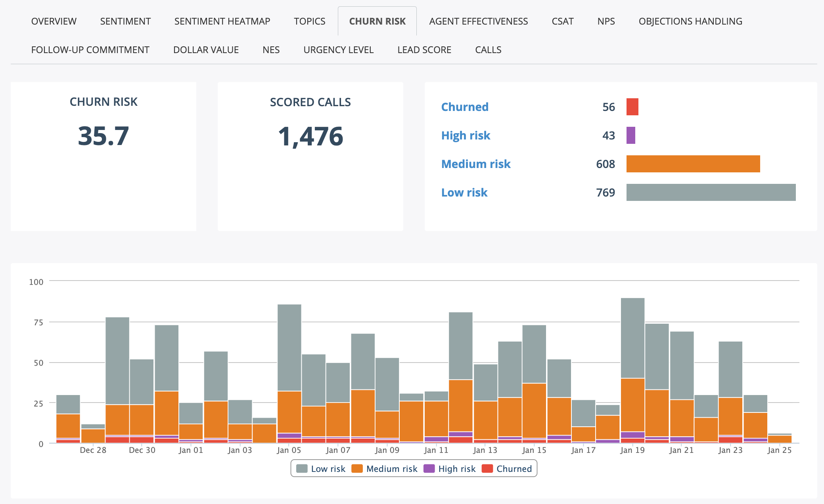824x504 pixels.
Task: Click the Scored Calls value 1,476
Action: [310, 136]
